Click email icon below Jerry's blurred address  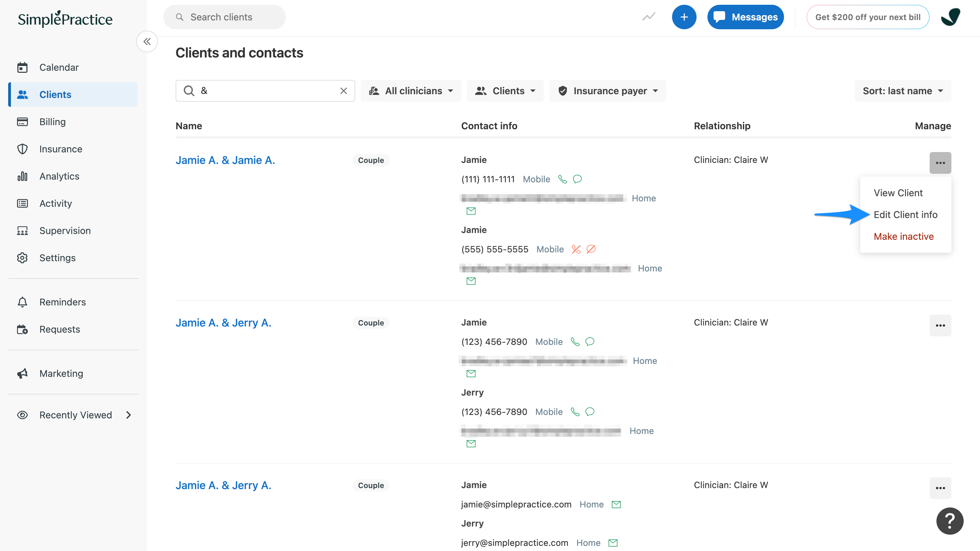[x=471, y=444]
